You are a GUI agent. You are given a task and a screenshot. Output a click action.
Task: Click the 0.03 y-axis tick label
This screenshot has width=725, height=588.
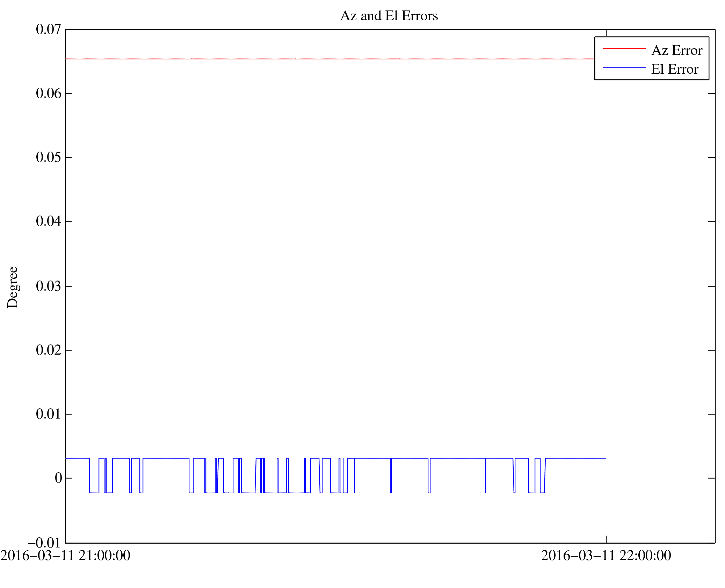point(48,286)
